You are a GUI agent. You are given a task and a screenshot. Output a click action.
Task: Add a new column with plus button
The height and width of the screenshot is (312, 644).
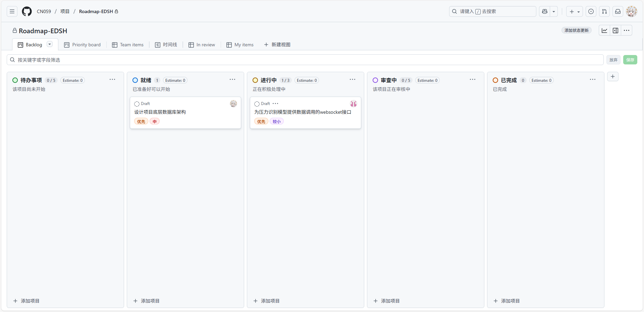click(613, 76)
